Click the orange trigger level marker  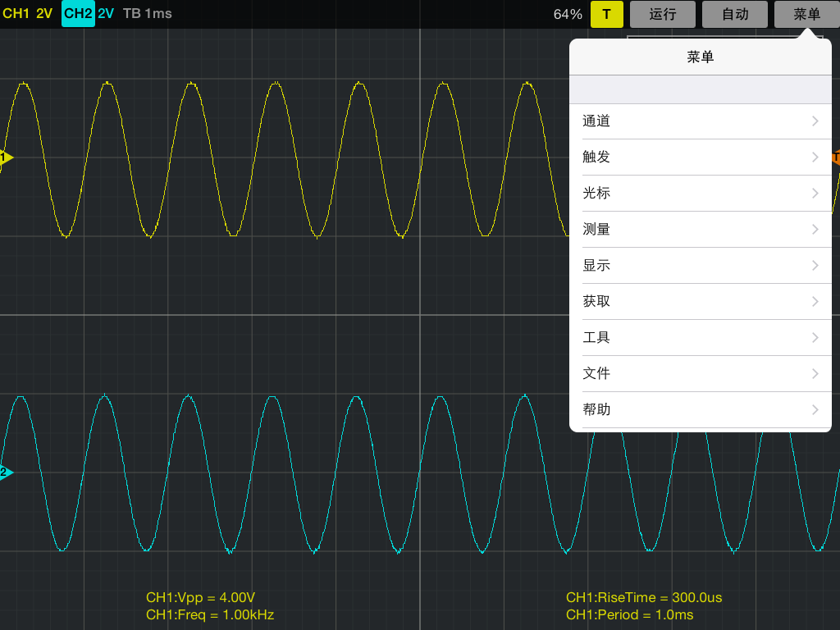click(835, 157)
